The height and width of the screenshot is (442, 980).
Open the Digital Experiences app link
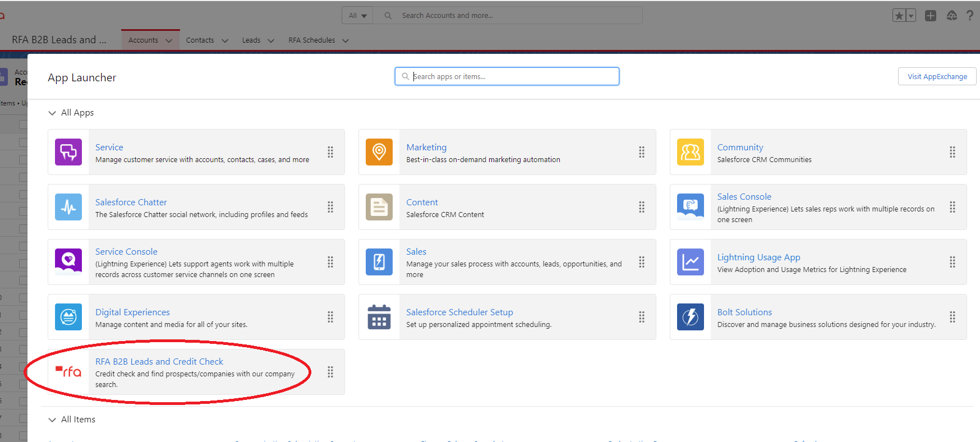click(x=132, y=312)
